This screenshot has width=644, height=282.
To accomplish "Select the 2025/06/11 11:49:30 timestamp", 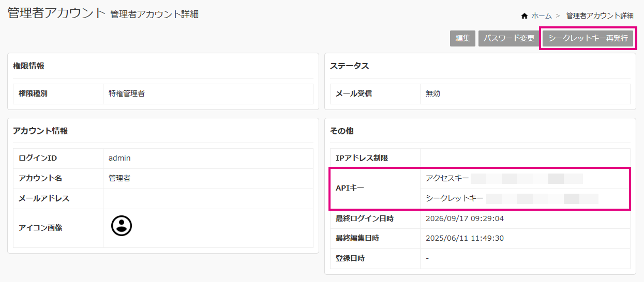I will [x=465, y=239].
